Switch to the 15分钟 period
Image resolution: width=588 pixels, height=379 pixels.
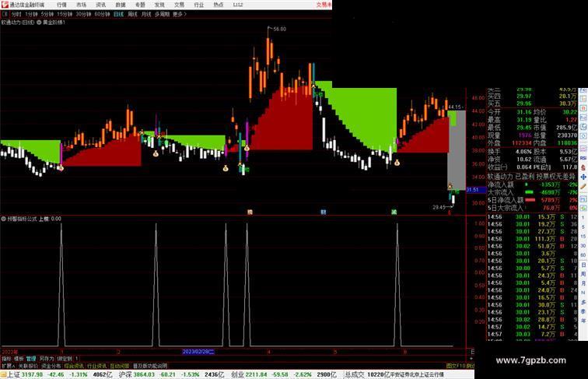click(x=65, y=14)
